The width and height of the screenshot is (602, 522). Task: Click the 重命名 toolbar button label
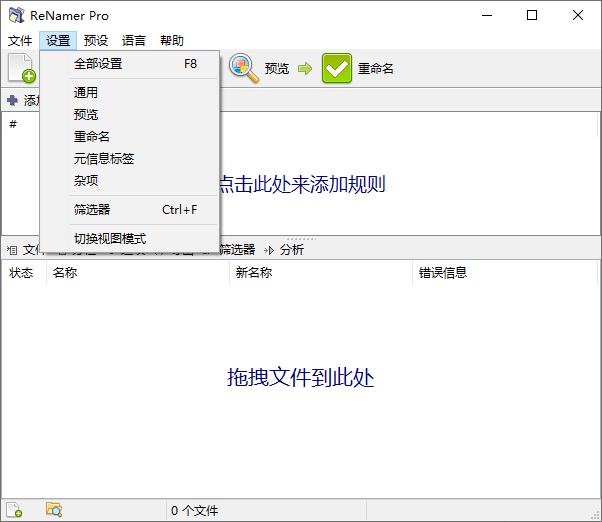tap(375, 69)
